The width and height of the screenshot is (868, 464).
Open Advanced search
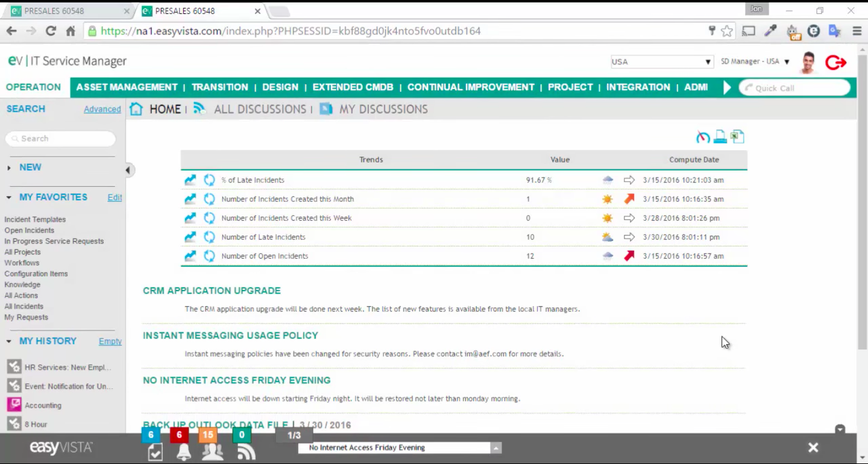102,109
